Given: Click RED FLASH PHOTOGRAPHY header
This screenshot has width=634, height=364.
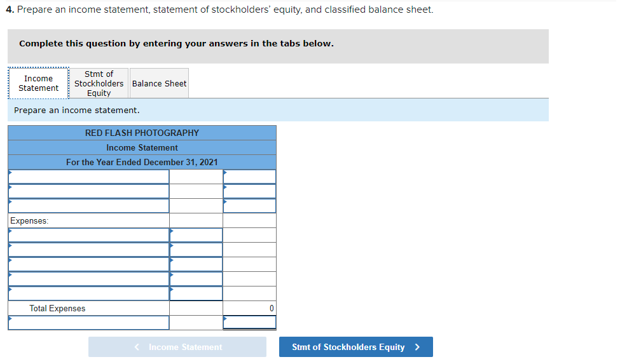Looking at the screenshot, I should [x=142, y=133].
